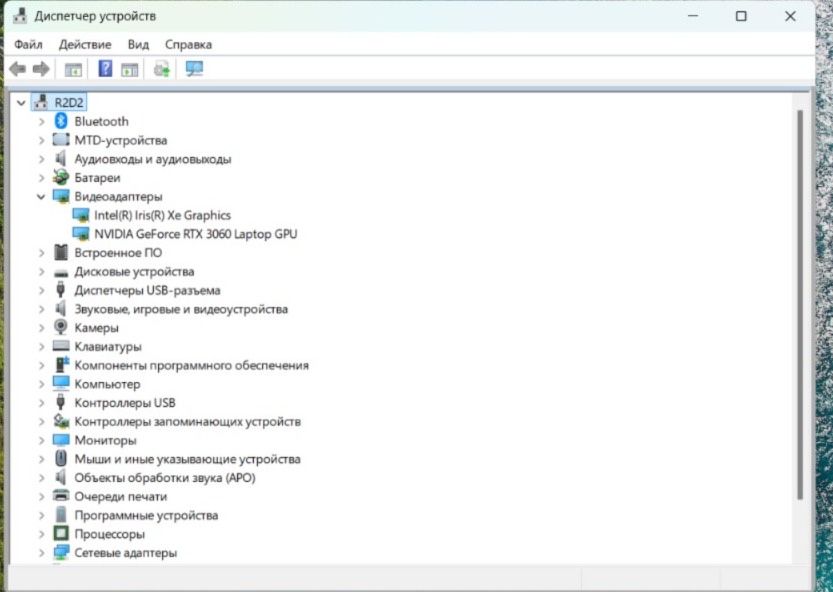833x592 pixels.
Task: Expand the MTD-устройства node
Action: tap(41, 140)
